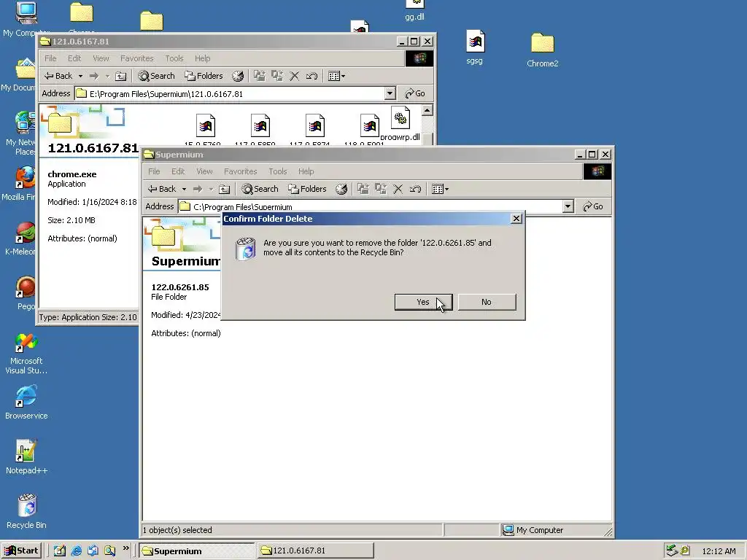Click Delete X icon in 121.0.6167.81 window
The image size is (747, 560).
click(295, 76)
